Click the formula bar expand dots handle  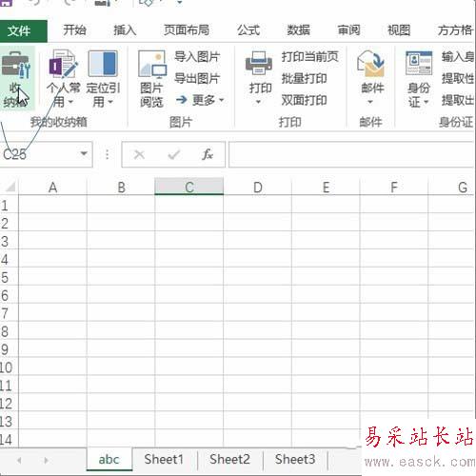(x=108, y=154)
